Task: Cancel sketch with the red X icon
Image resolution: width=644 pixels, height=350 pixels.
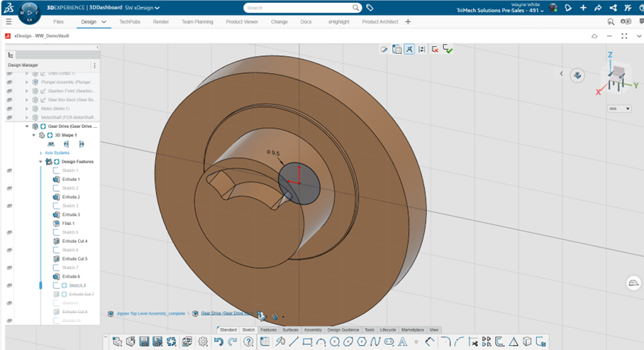Action: coord(435,49)
